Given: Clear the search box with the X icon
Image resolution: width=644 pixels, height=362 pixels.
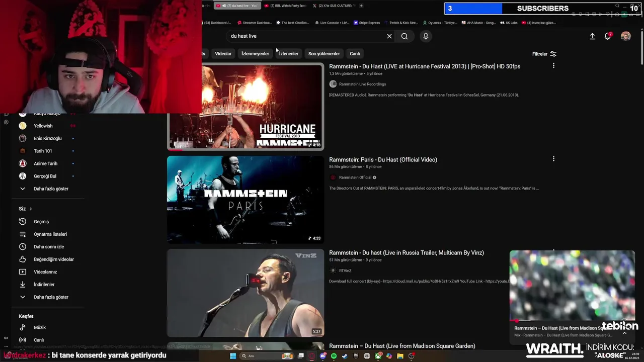Looking at the screenshot, I should pos(389,36).
